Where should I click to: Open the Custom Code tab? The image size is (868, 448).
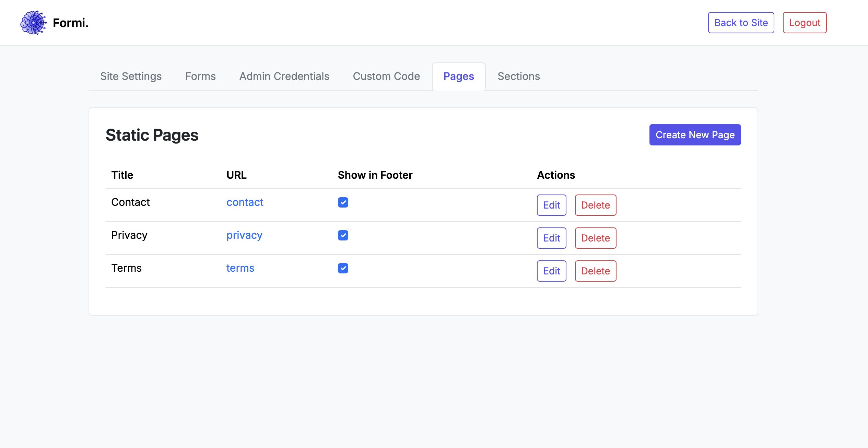[x=386, y=76]
